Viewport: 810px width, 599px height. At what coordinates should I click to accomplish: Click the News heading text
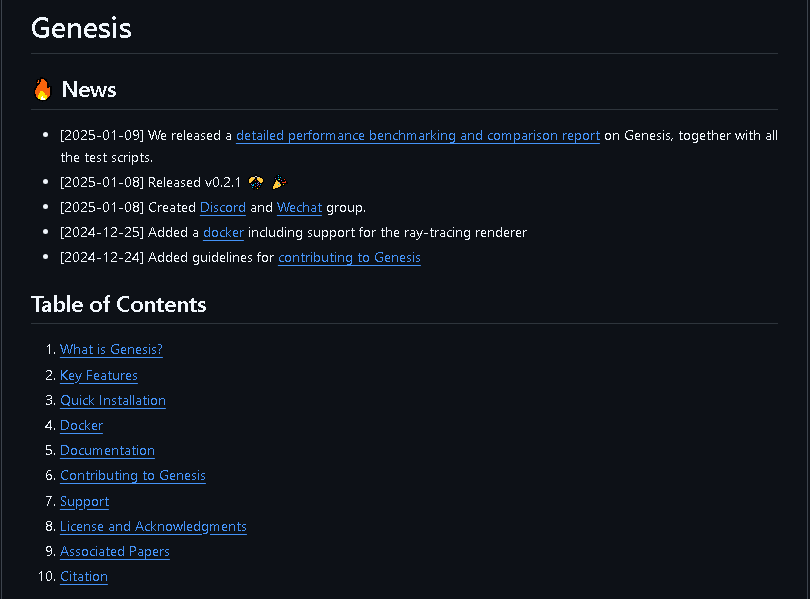click(89, 89)
